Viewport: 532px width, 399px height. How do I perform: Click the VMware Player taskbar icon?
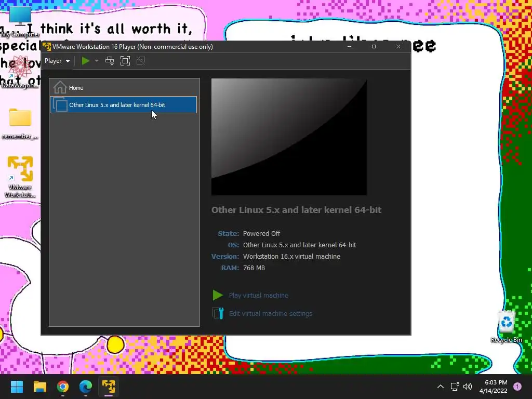pos(109,387)
